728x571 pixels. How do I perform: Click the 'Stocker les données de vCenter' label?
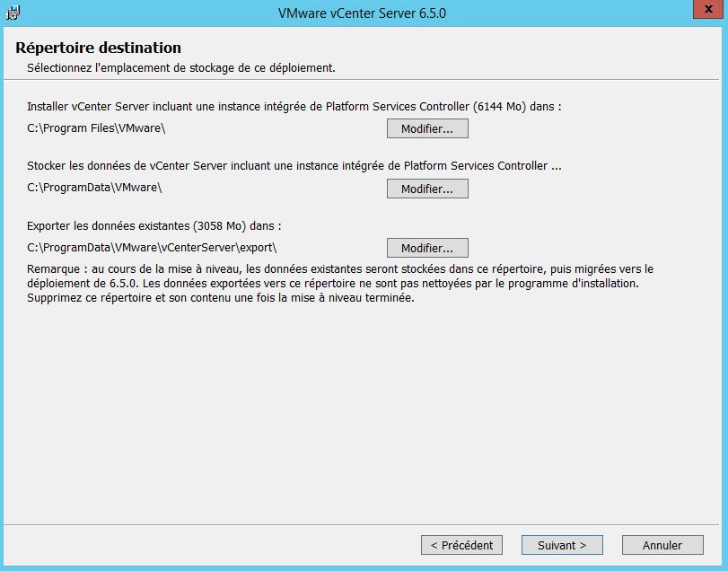[x=294, y=166]
